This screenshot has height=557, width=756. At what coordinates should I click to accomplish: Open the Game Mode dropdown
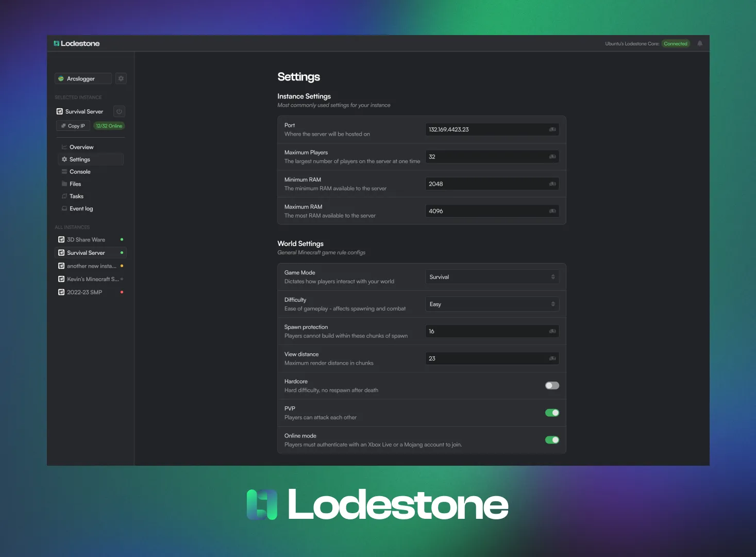coord(491,276)
